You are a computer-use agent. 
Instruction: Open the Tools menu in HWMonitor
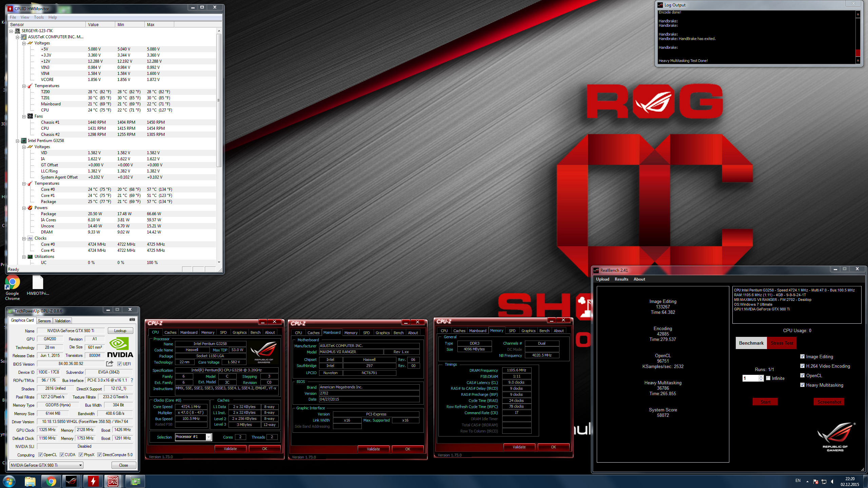39,17
